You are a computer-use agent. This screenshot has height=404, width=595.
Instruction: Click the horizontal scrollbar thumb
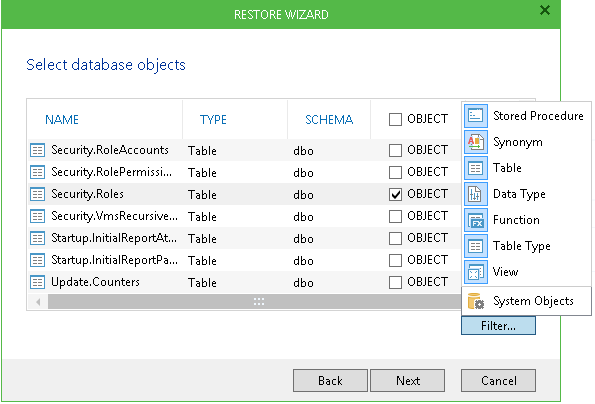point(254,302)
